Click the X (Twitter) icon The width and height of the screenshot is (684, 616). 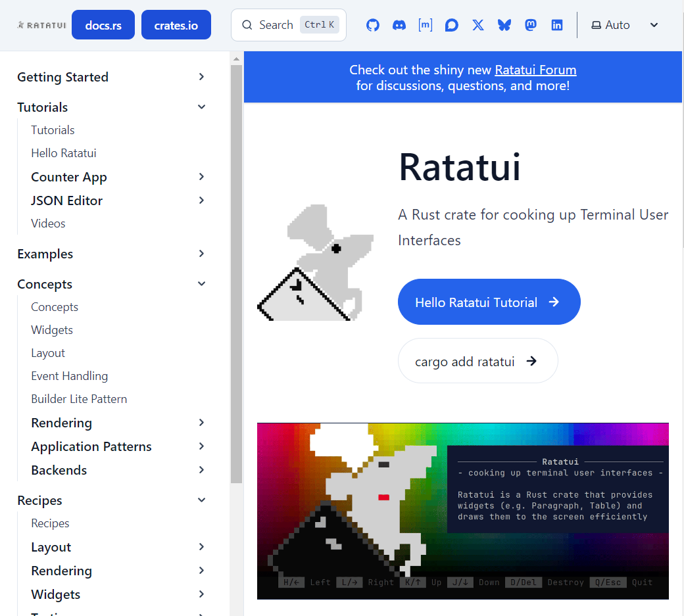[x=478, y=25]
